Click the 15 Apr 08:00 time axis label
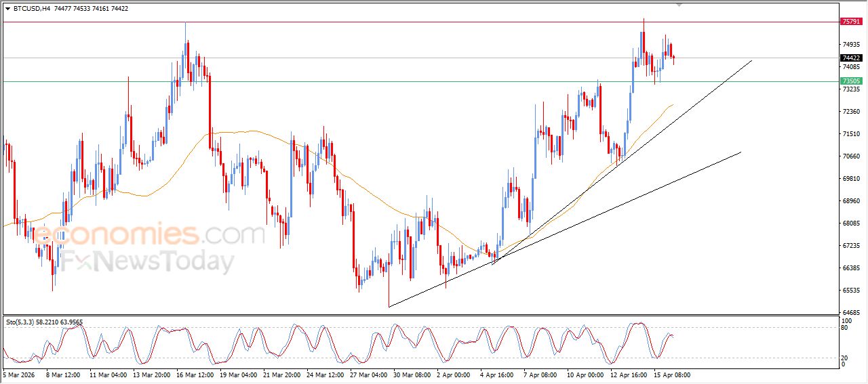This screenshot has height=384, width=868. 672,375
